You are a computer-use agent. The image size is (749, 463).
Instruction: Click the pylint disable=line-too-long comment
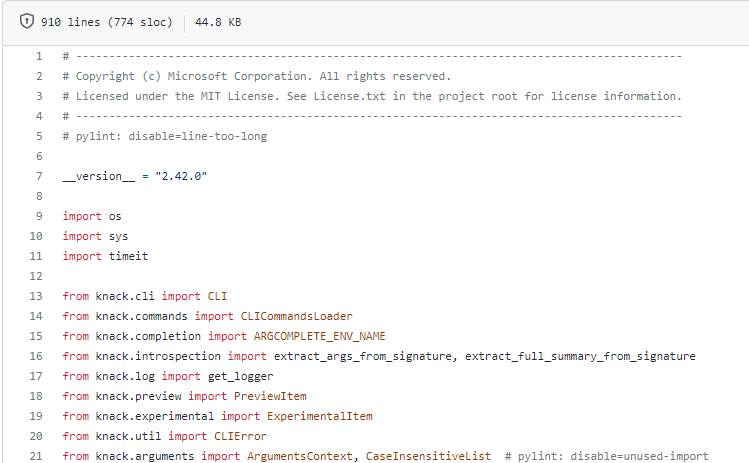pos(164,136)
